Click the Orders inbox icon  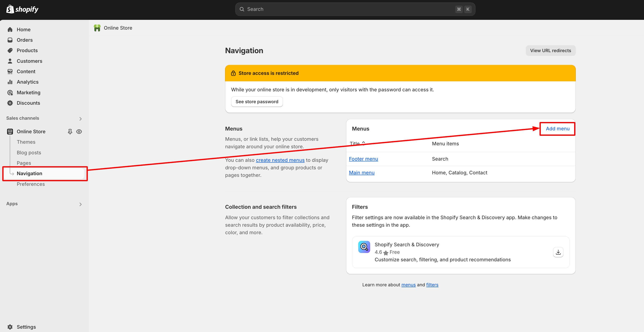click(x=10, y=40)
